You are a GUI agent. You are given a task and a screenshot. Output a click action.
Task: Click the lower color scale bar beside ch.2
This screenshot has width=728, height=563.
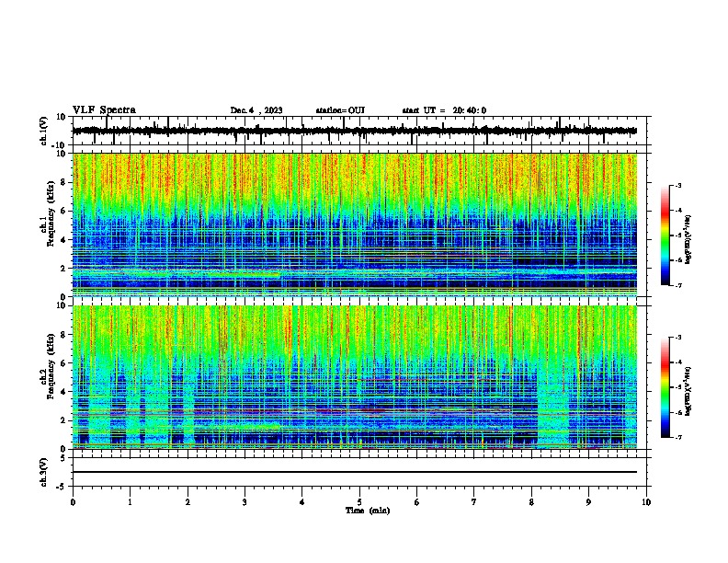click(x=665, y=387)
